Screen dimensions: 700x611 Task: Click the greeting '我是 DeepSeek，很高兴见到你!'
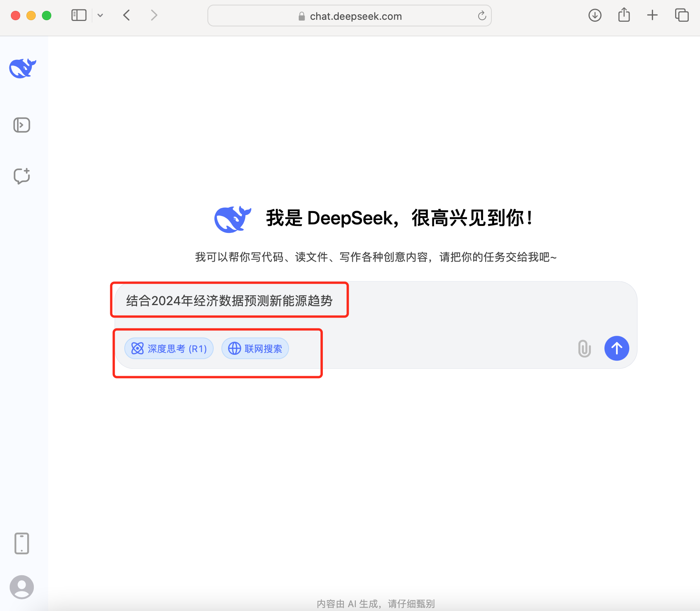coord(399,218)
